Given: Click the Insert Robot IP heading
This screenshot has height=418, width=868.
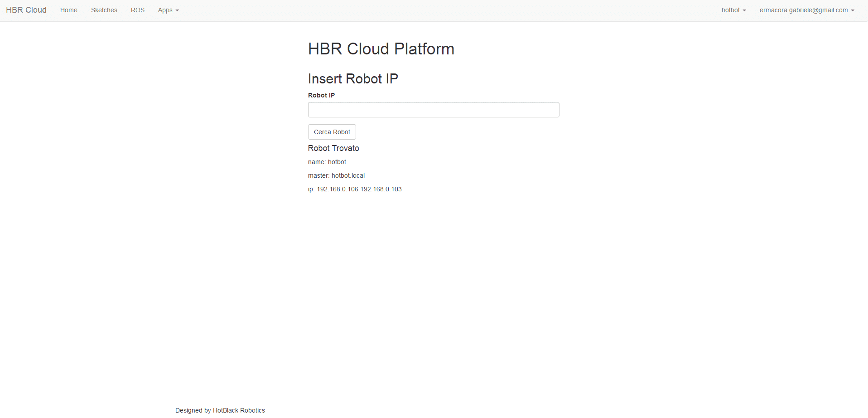Looking at the screenshot, I should [353, 79].
